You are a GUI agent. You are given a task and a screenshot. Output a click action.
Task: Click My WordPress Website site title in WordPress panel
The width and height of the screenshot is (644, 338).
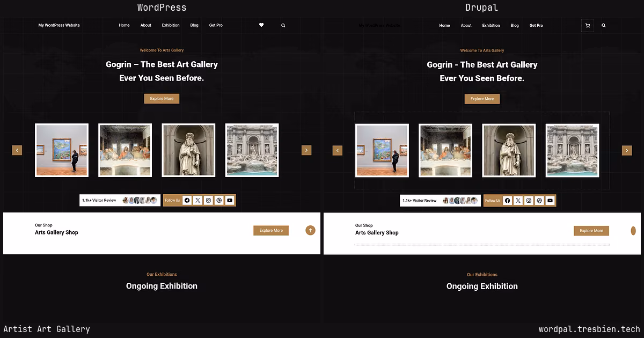click(59, 25)
